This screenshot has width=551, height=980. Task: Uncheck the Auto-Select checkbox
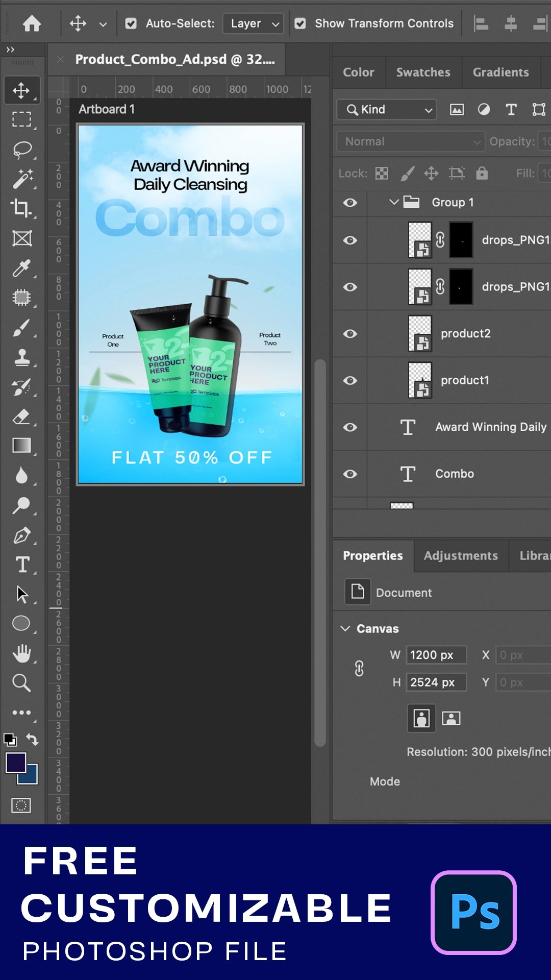pyautogui.click(x=131, y=23)
